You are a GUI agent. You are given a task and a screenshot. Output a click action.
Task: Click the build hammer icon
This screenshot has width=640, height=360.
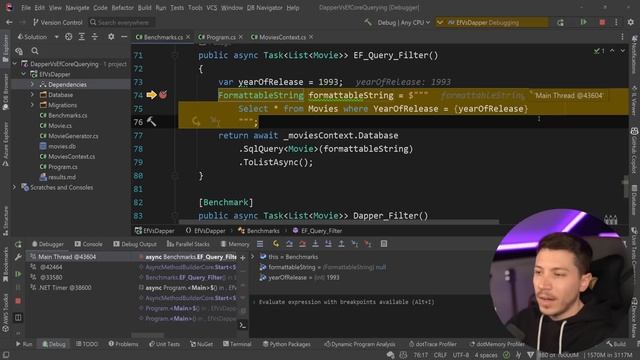368,22
